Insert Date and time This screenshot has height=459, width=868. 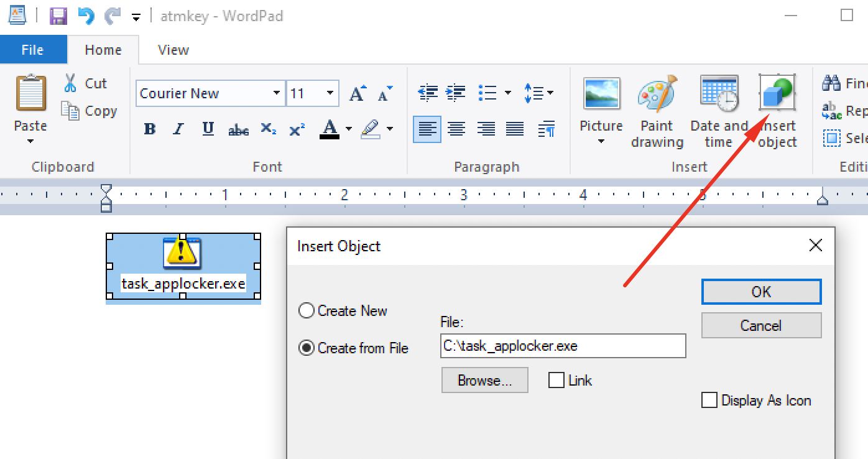click(x=719, y=112)
